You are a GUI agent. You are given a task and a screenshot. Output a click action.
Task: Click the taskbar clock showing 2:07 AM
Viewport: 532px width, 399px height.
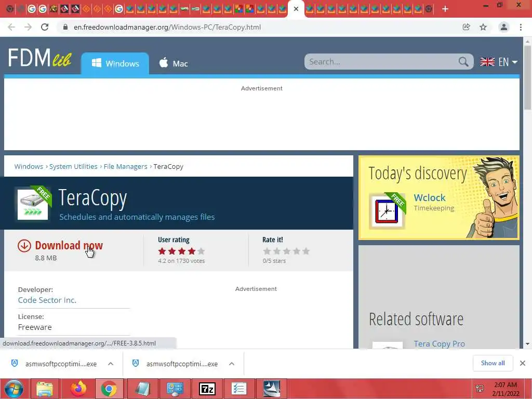[506, 389]
